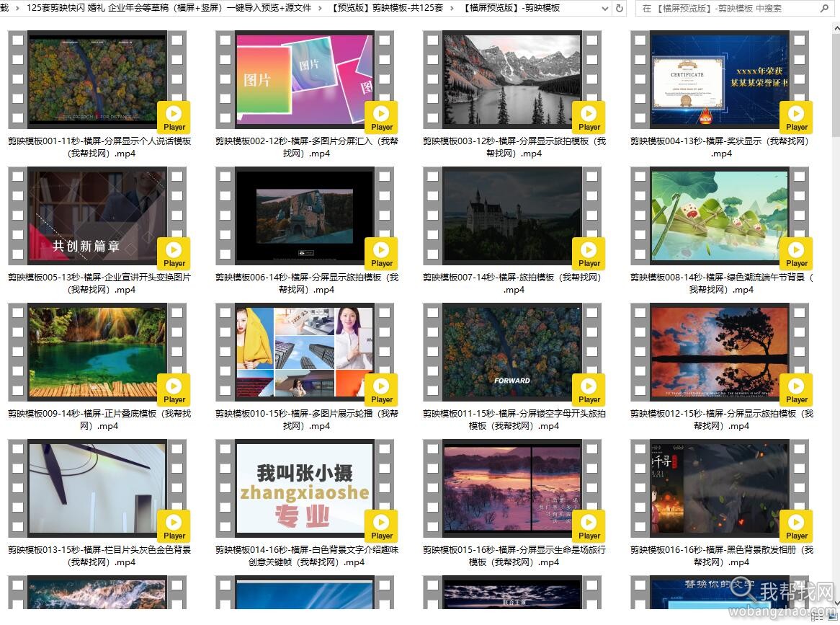Open video thumbnail 剪映模板002 多图片分屏汇入
840x625 pixels.
click(304, 79)
